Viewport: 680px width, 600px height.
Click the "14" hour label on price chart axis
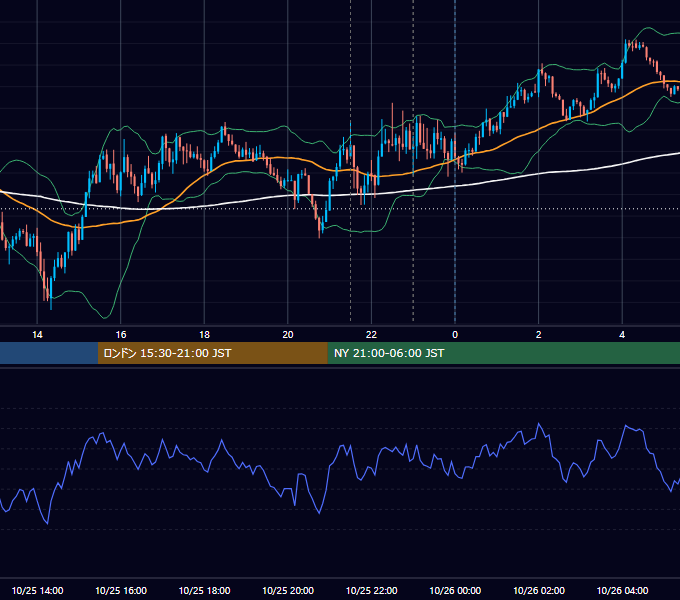click(x=37, y=335)
